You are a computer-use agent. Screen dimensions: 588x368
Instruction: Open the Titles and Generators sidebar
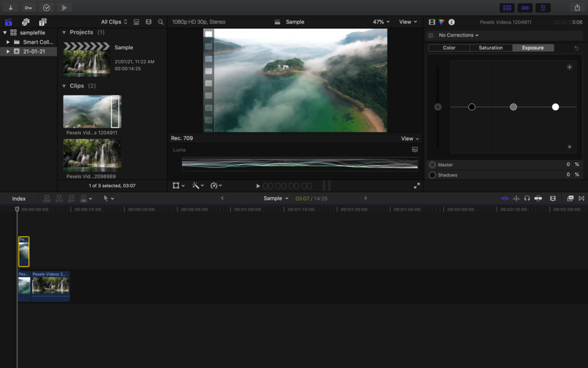pyautogui.click(x=42, y=21)
